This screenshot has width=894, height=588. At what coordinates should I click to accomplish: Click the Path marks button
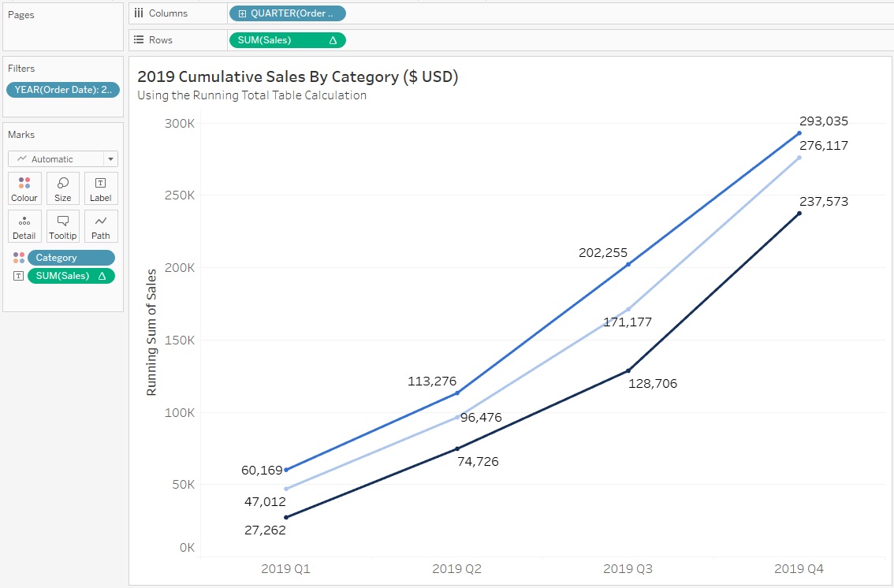(x=101, y=226)
